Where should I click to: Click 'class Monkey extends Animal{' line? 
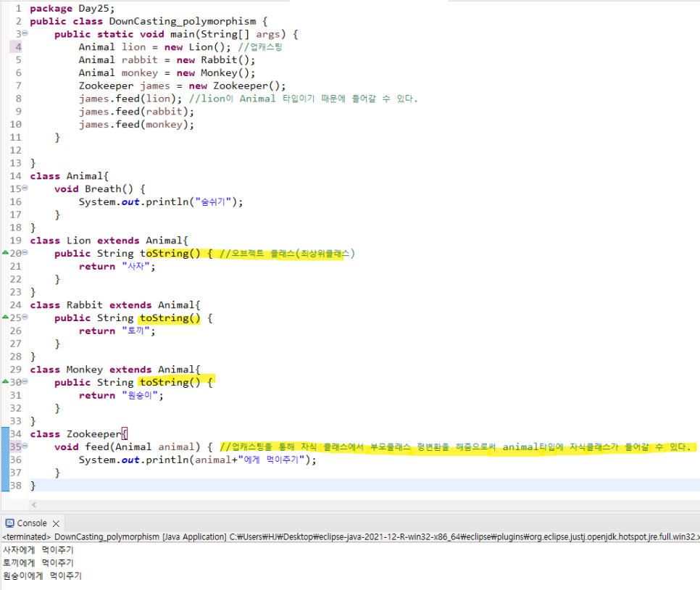(115, 370)
